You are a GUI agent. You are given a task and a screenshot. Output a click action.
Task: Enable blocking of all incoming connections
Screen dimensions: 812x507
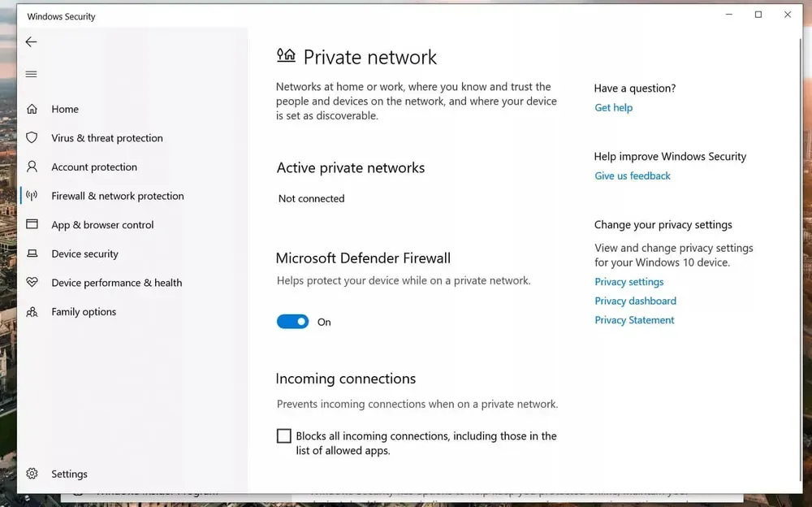coord(283,435)
